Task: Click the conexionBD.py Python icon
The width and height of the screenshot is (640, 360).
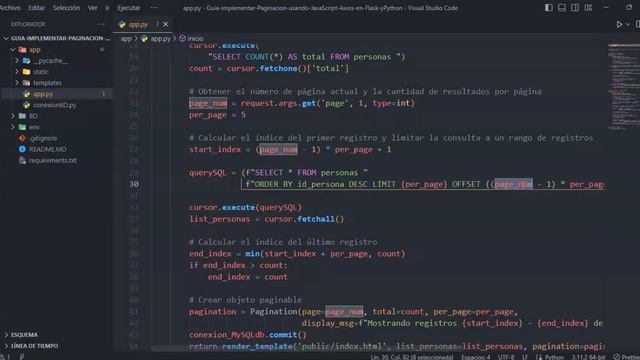Action: click(x=27, y=105)
